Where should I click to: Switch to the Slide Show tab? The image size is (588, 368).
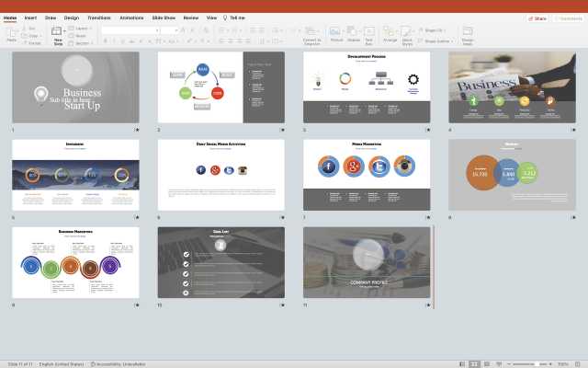pos(164,17)
